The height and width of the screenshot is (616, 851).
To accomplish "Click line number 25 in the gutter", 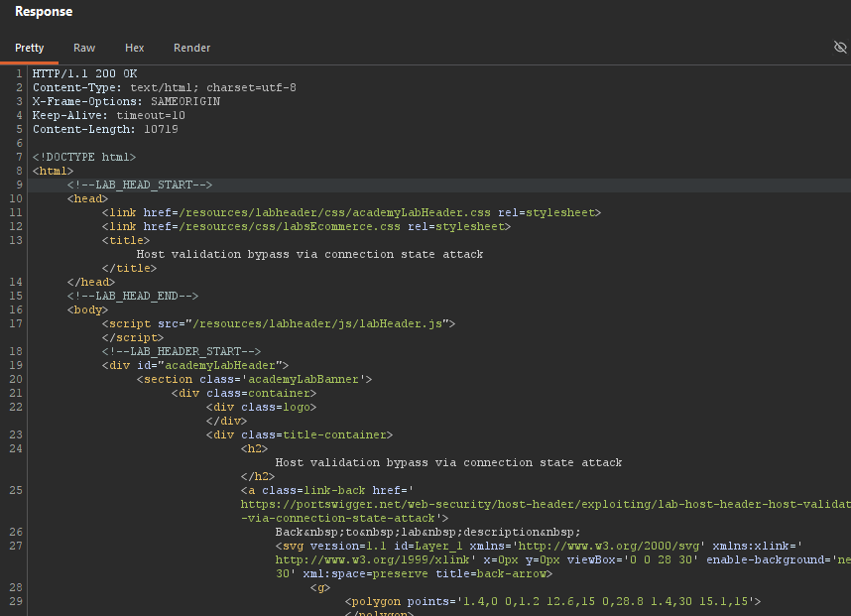I will (x=16, y=490).
